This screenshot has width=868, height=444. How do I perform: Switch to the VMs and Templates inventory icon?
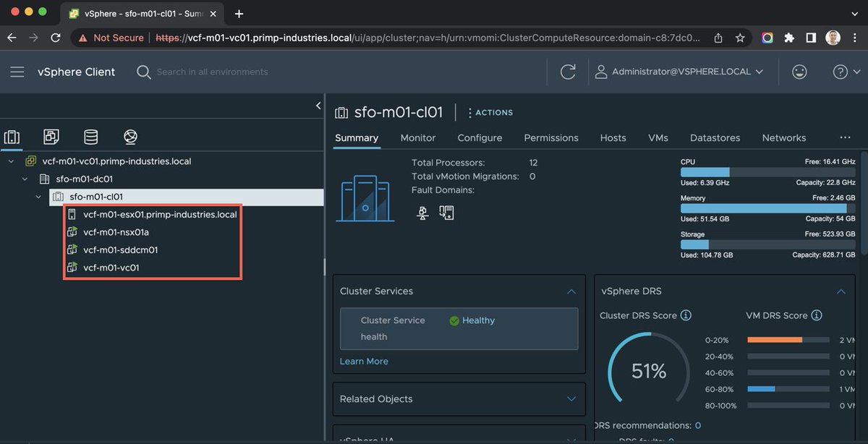(51, 137)
